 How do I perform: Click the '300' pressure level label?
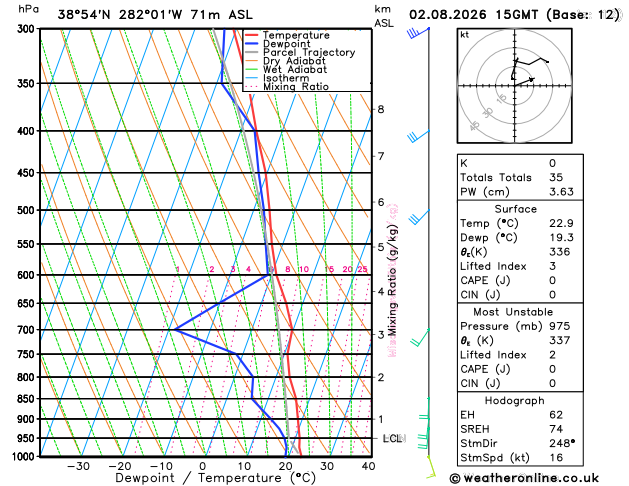point(28,29)
